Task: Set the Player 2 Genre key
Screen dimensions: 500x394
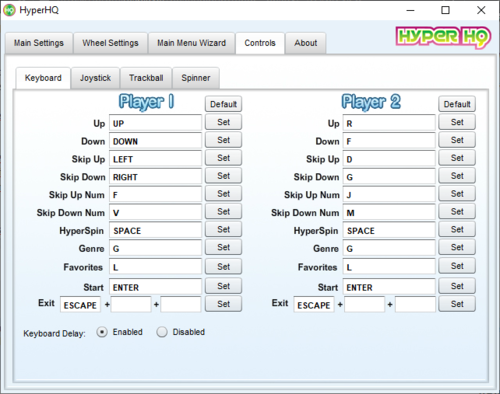Action: pos(457,247)
